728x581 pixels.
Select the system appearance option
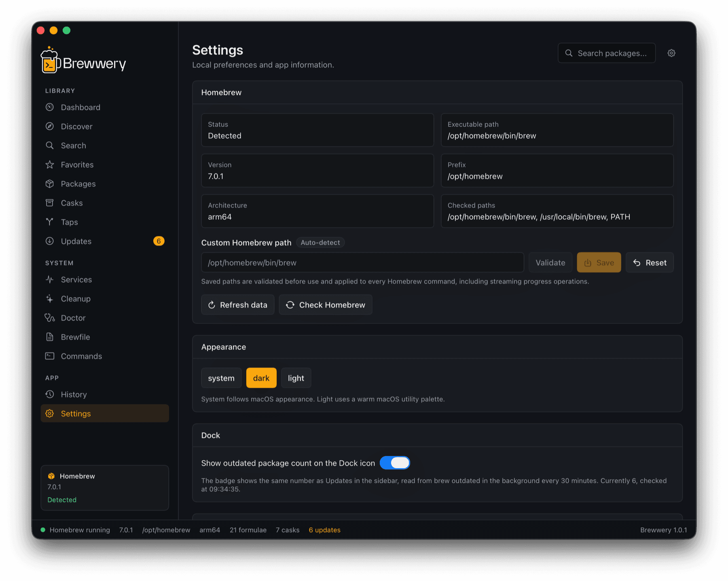click(x=221, y=378)
